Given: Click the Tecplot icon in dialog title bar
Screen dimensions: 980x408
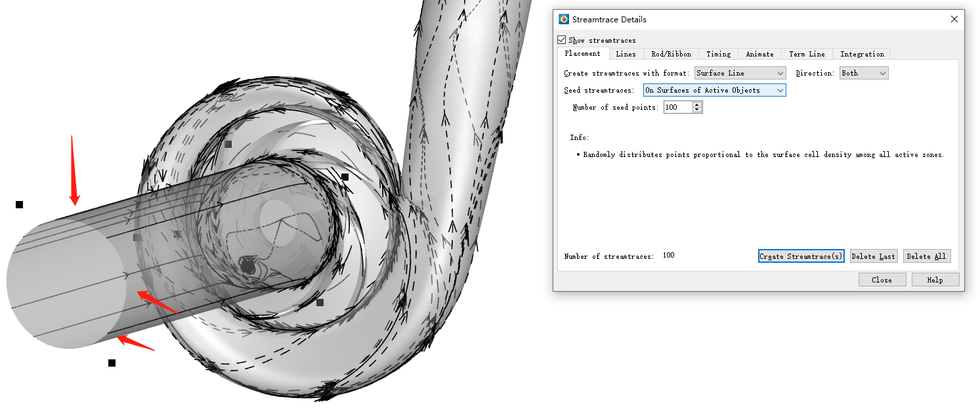Looking at the screenshot, I should coord(563,19).
